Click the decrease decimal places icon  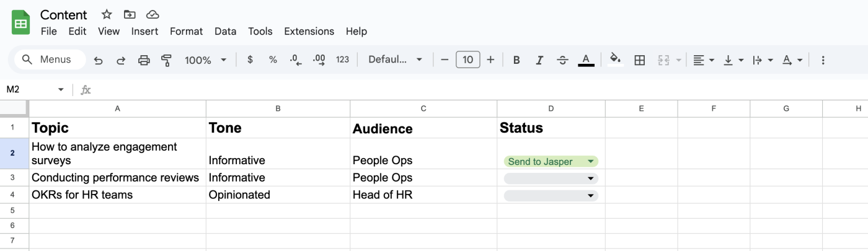click(x=296, y=60)
